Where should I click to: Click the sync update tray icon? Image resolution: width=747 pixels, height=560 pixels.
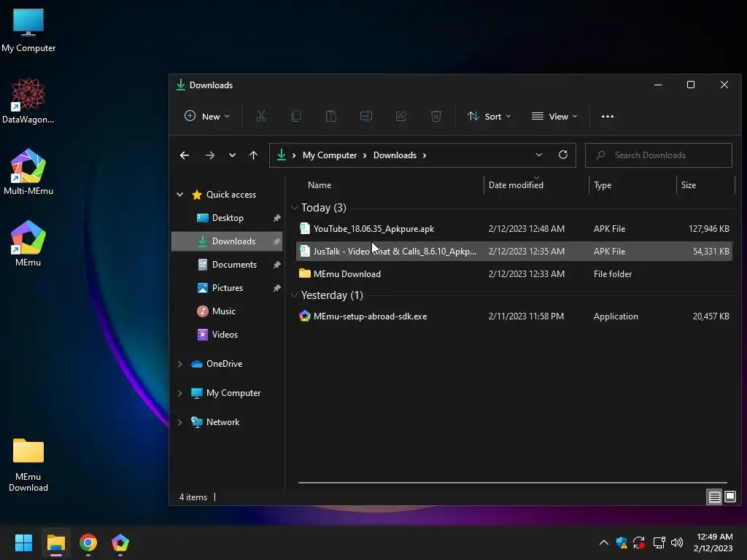coord(639,542)
